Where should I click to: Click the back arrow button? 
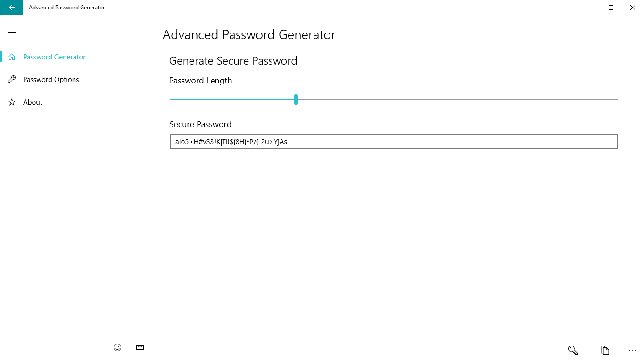coord(11,8)
